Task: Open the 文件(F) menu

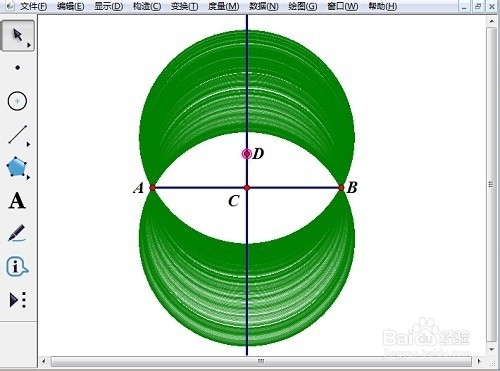Action: (x=33, y=6)
